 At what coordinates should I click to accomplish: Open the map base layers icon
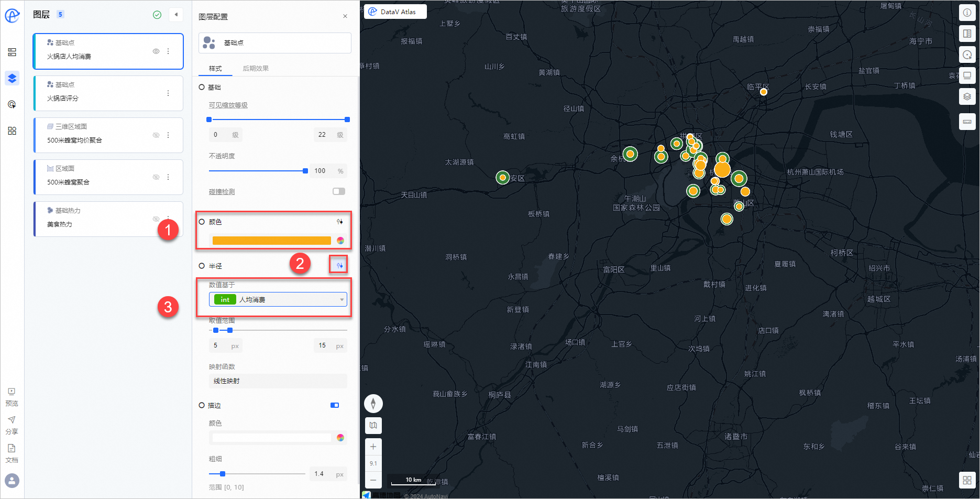pyautogui.click(x=967, y=96)
